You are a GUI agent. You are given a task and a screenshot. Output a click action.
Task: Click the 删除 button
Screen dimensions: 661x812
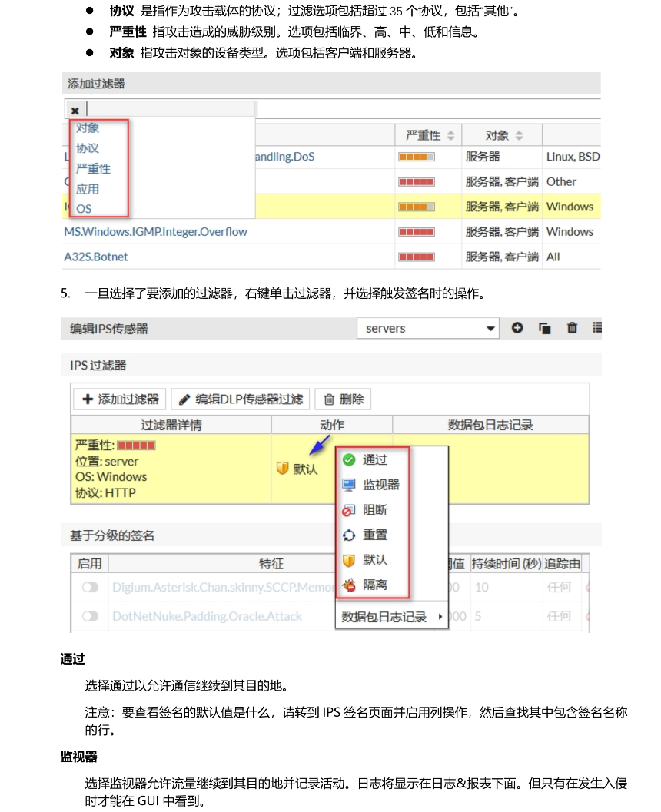[x=343, y=399]
